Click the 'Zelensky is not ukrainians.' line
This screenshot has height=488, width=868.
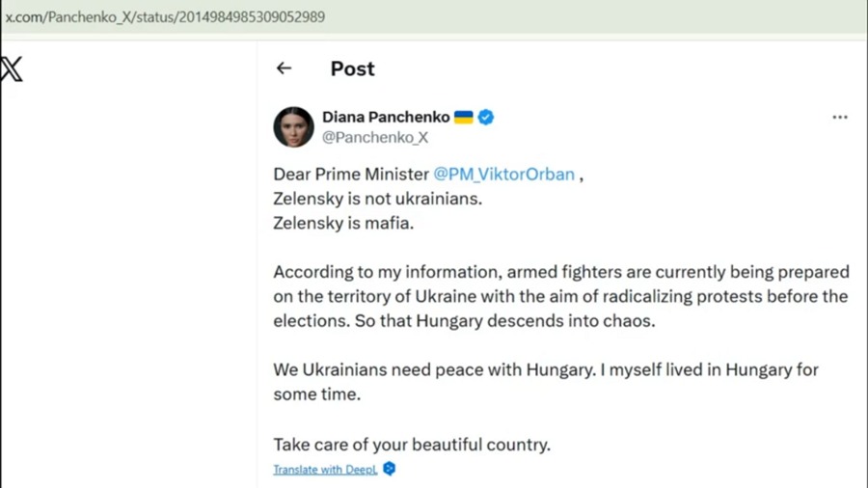pos(377,199)
